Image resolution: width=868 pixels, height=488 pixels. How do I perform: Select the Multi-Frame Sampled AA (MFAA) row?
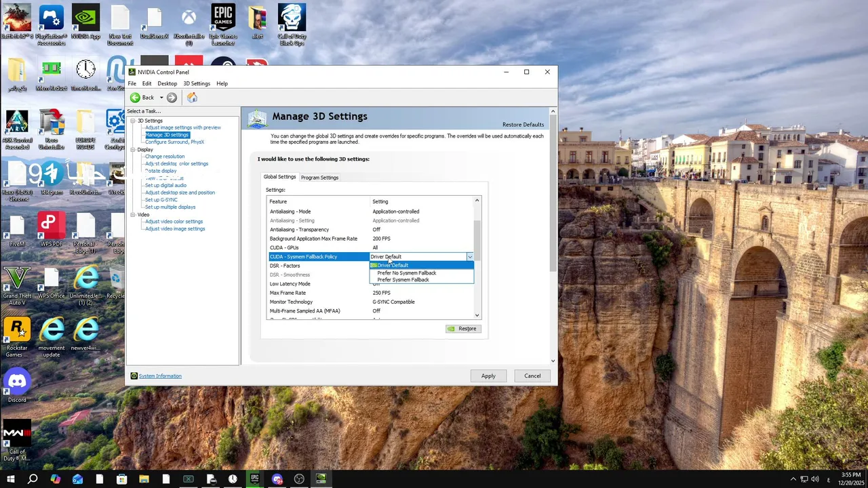(x=371, y=311)
